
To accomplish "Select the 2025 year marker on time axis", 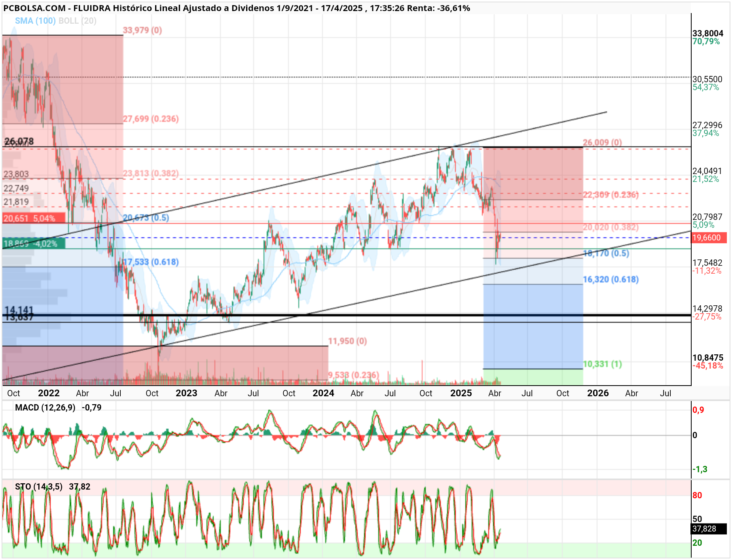I will (x=461, y=393).
